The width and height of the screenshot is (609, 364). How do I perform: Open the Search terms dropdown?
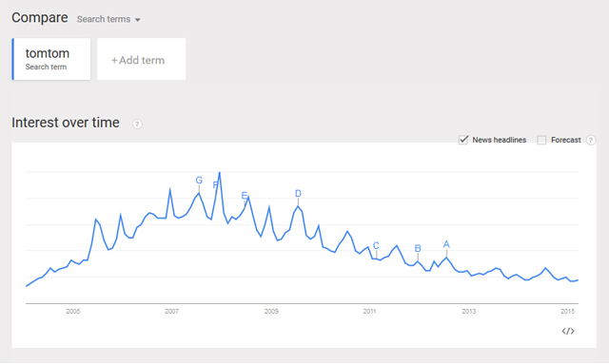[108, 19]
